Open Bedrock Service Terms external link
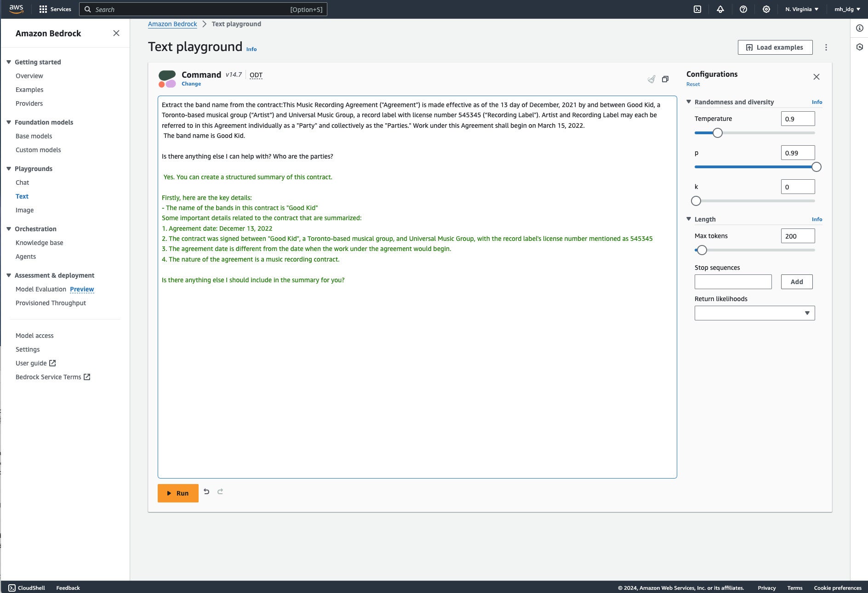This screenshot has width=868, height=593. click(53, 377)
